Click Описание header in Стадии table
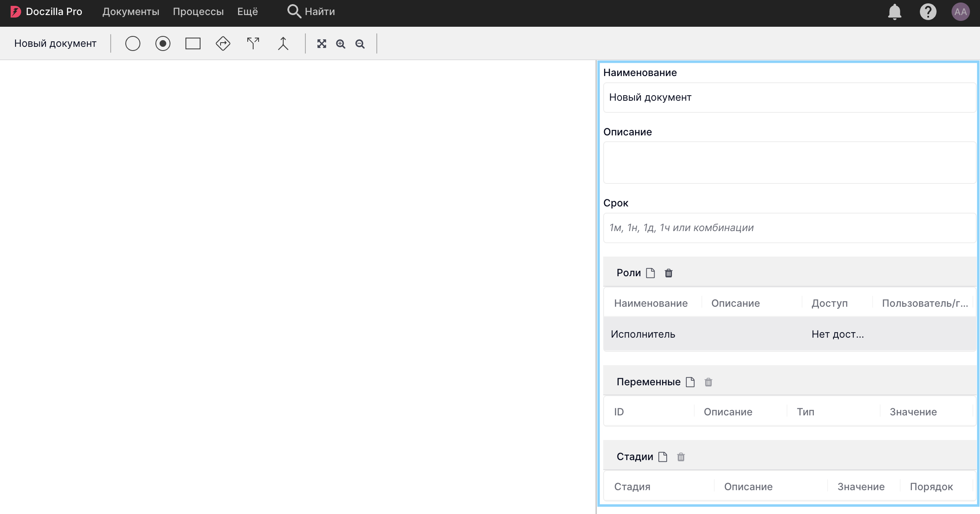 (x=748, y=487)
